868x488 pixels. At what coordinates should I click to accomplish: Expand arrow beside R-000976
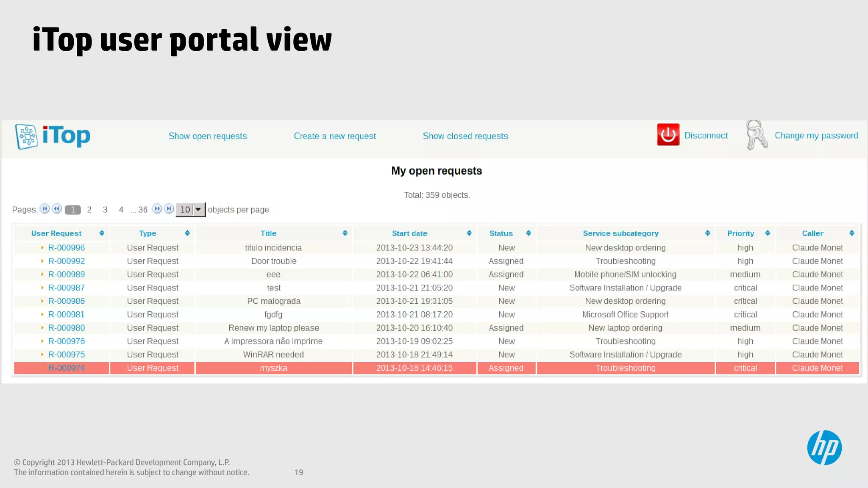point(42,341)
